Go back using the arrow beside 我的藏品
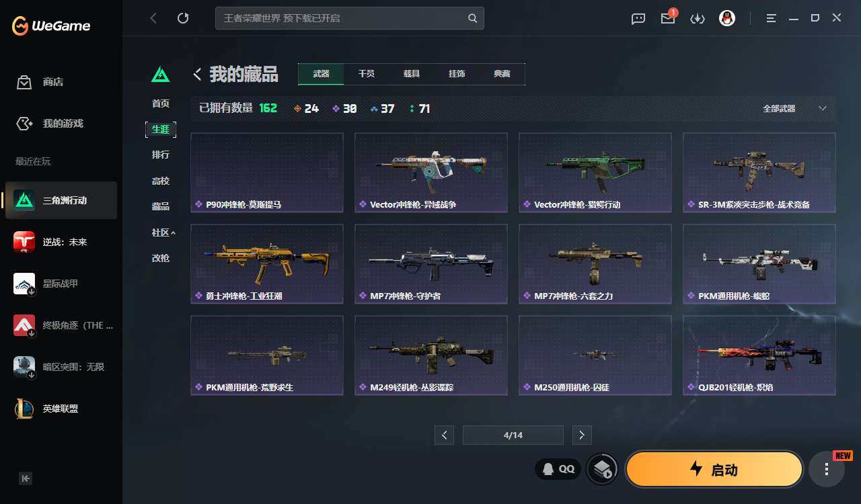This screenshot has width=861, height=504. (x=197, y=74)
